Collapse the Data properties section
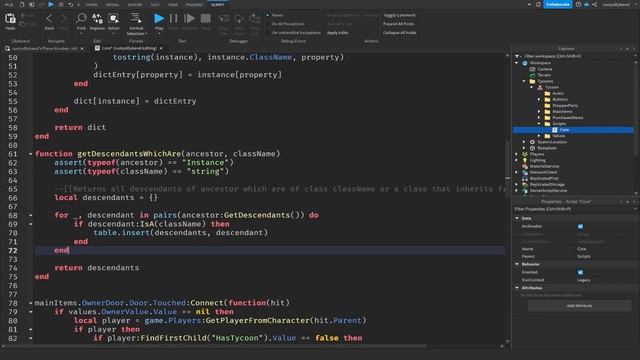 tap(517, 218)
